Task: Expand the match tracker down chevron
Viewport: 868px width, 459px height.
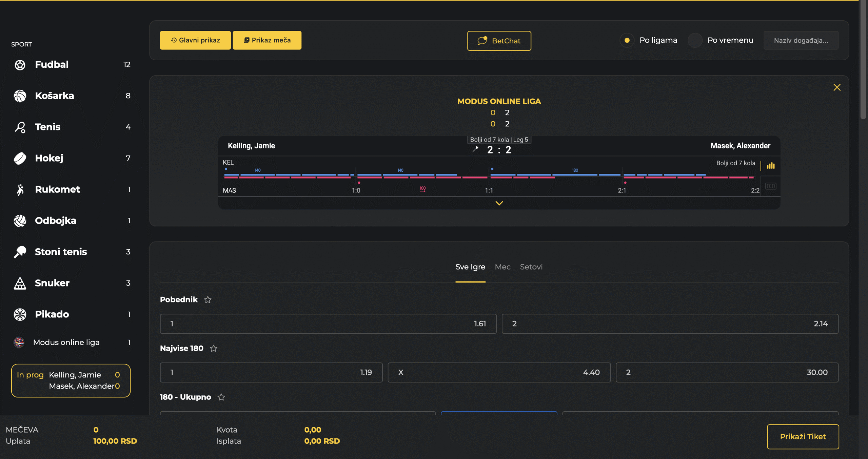Action: pyautogui.click(x=499, y=203)
